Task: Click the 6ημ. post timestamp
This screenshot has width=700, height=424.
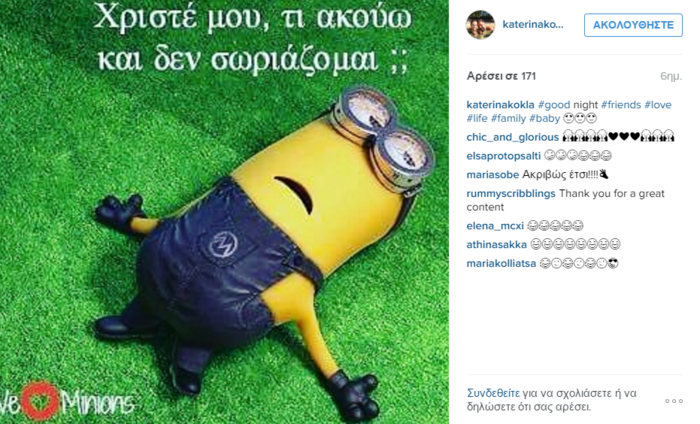Action: tap(671, 76)
